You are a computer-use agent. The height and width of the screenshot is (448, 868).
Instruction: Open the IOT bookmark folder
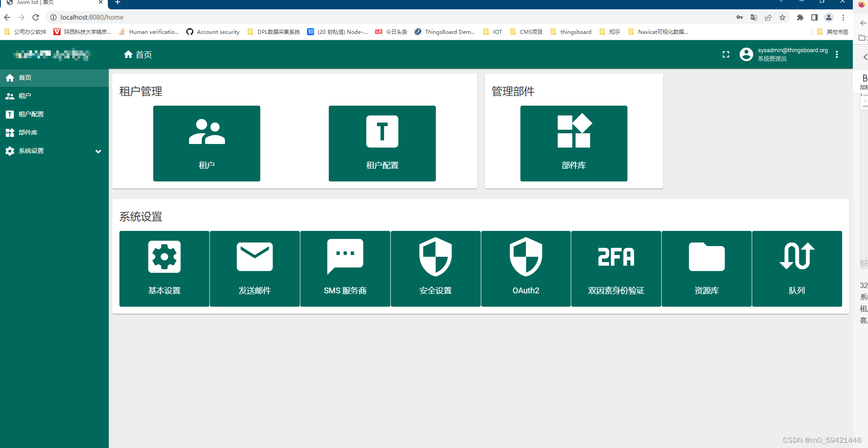493,32
